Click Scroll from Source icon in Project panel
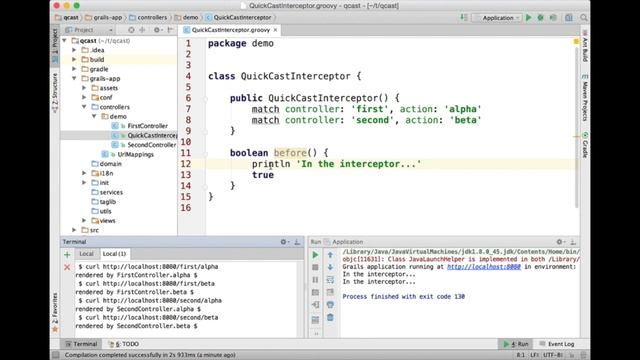The image size is (640, 360). point(131,30)
